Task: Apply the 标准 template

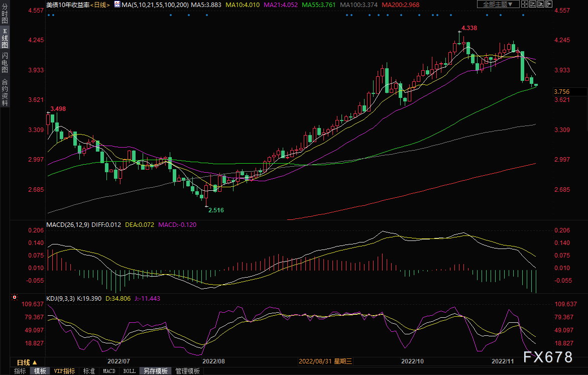Action: click(x=89, y=371)
